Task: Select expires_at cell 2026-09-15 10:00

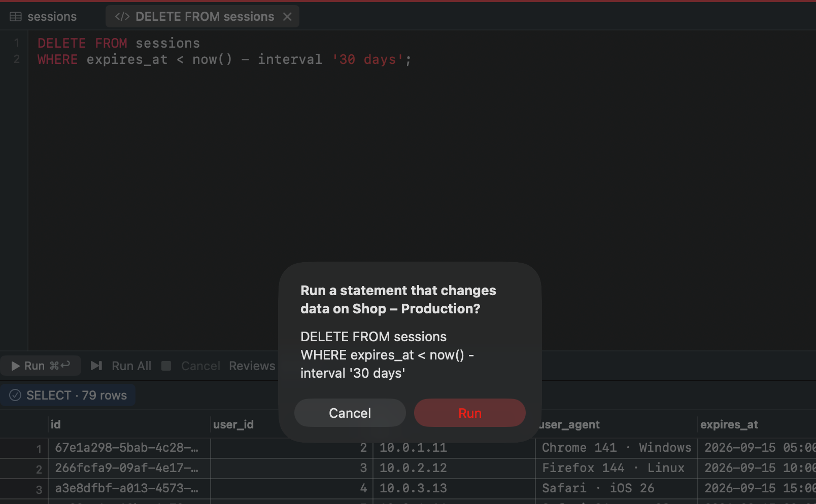Action: click(x=757, y=468)
